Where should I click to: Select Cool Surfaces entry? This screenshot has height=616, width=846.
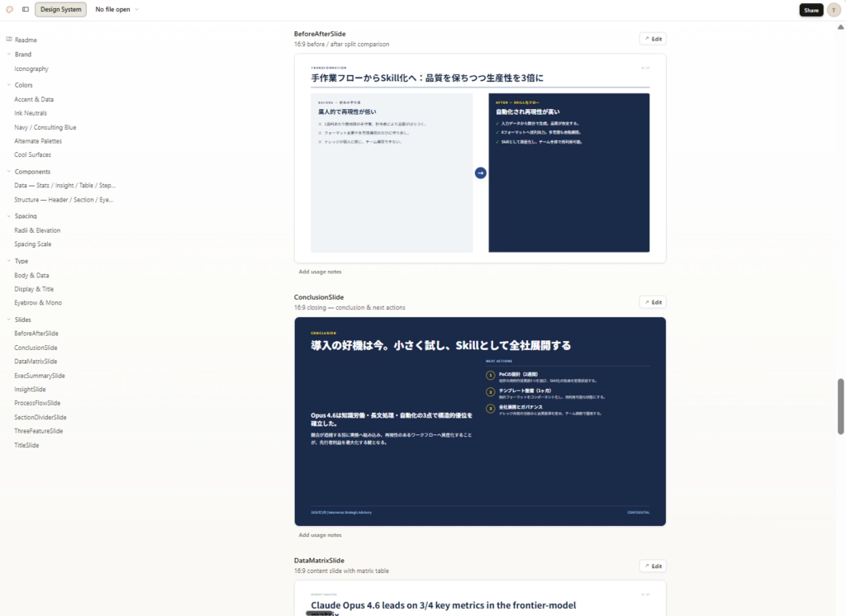[x=33, y=154]
